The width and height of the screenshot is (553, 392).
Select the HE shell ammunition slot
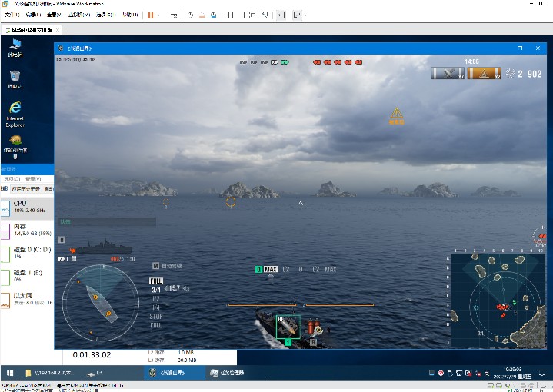coord(288,327)
